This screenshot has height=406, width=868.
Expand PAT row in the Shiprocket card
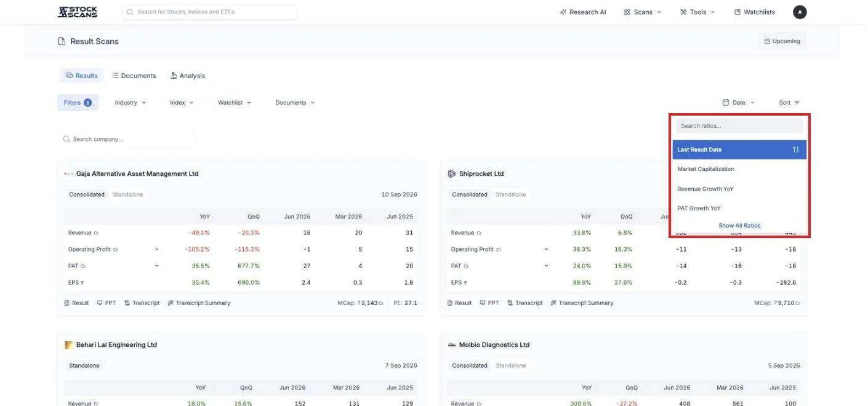(545, 266)
